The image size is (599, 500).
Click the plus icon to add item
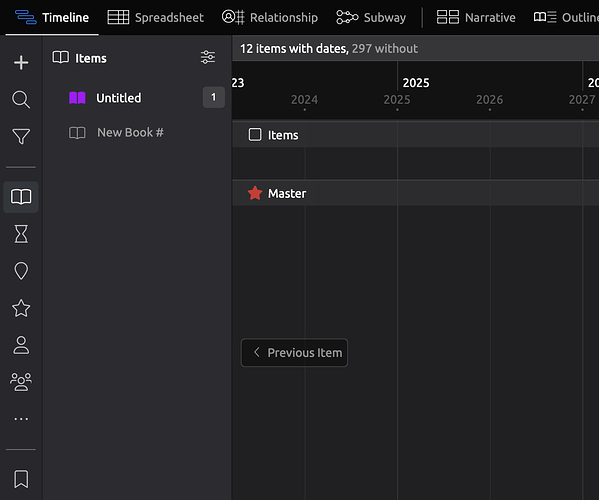tap(21, 63)
